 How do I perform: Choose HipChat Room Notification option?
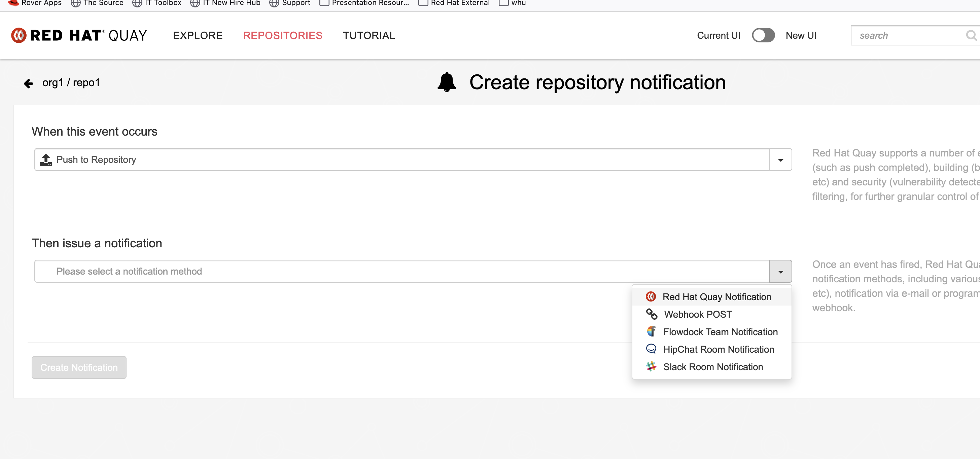point(718,349)
